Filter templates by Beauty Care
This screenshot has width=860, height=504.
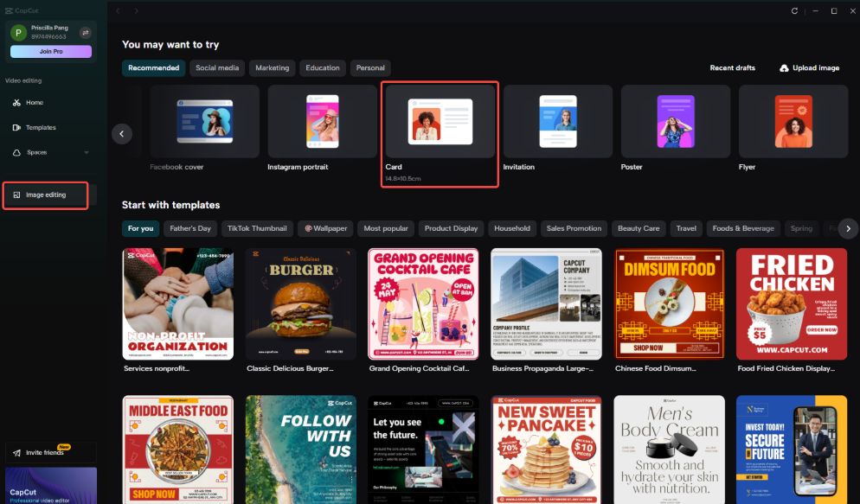(x=639, y=228)
